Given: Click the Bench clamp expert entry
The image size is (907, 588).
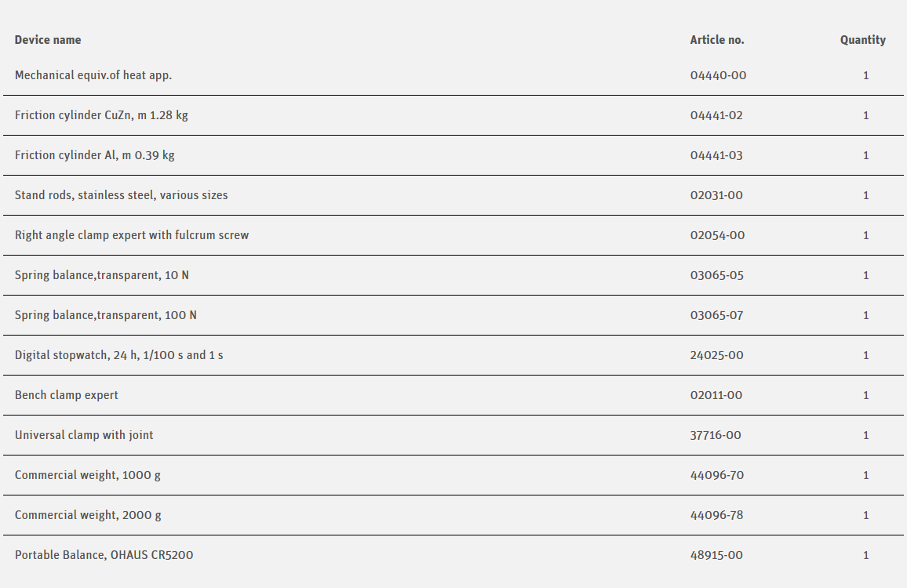Looking at the screenshot, I should (67, 396).
